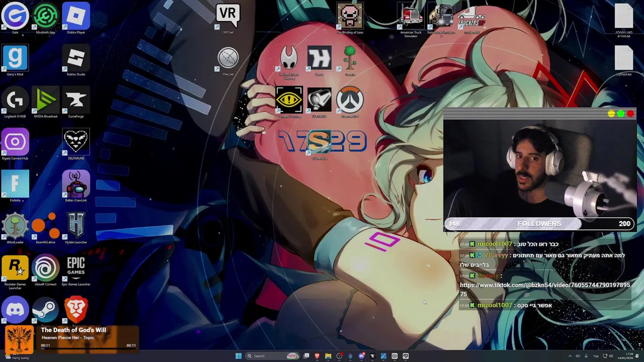Screen dimensions: 644x362
Task: Click the TikTok video link in chat
Action: 545,289
